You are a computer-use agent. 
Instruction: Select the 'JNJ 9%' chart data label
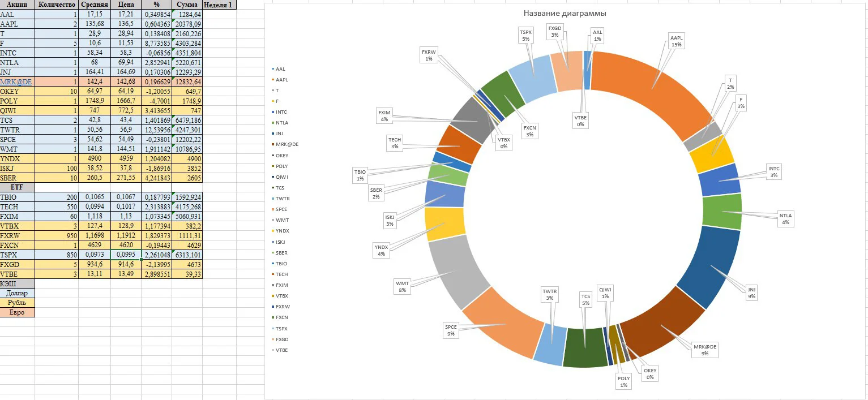click(751, 293)
